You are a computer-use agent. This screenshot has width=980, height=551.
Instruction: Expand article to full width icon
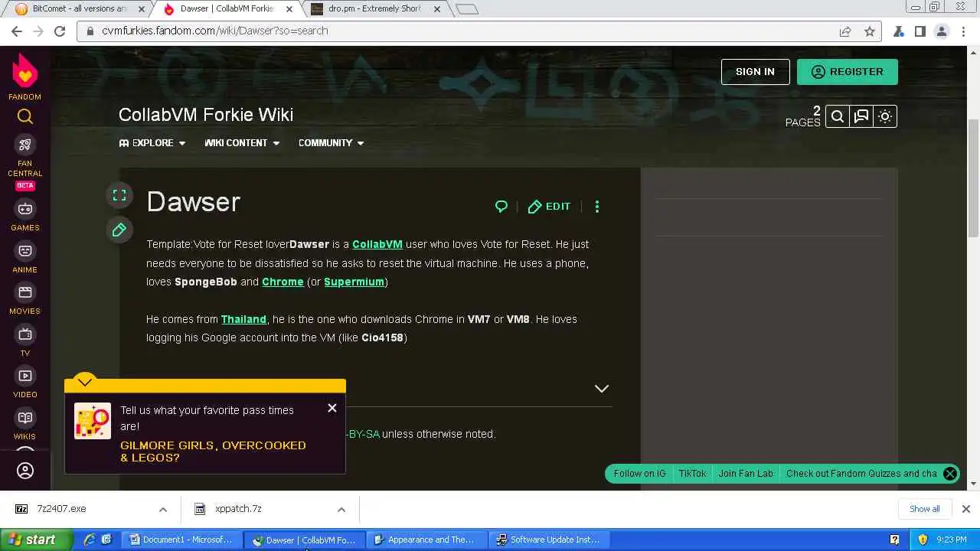[119, 195]
